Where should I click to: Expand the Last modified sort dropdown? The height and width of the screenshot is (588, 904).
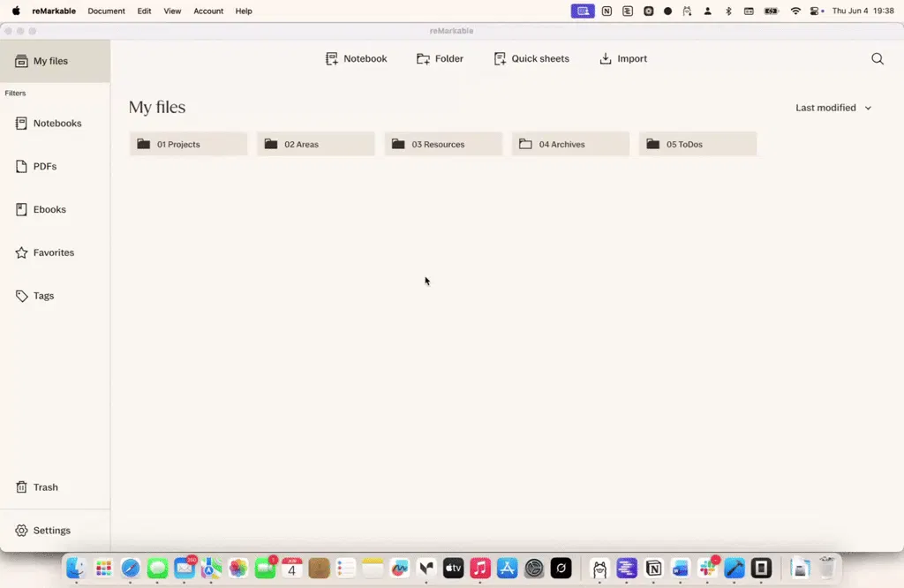point(833,108)
